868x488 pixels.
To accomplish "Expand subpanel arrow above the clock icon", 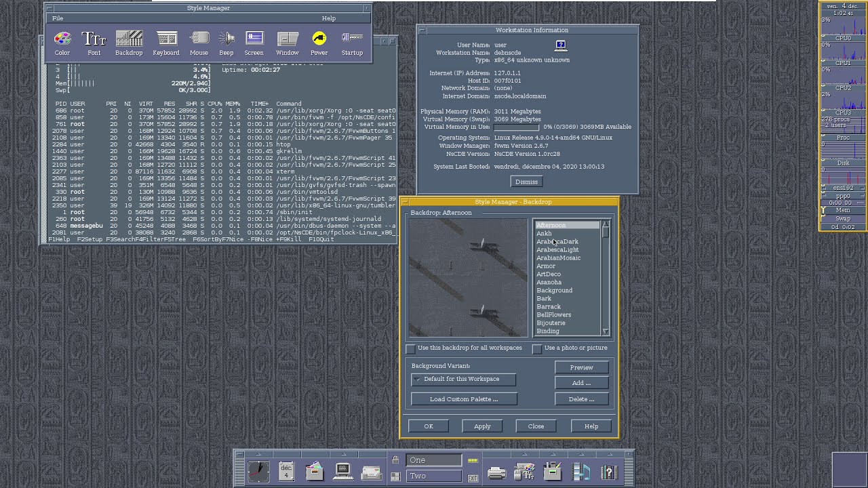I will pyautogui.click(x=258, y=454).
